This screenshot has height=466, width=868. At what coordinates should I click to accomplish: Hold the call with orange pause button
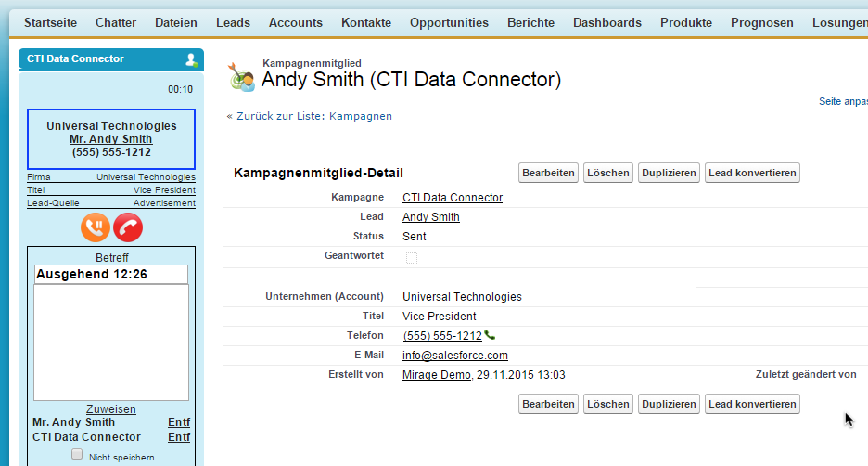pyautogui.click(x=96, y=227)
